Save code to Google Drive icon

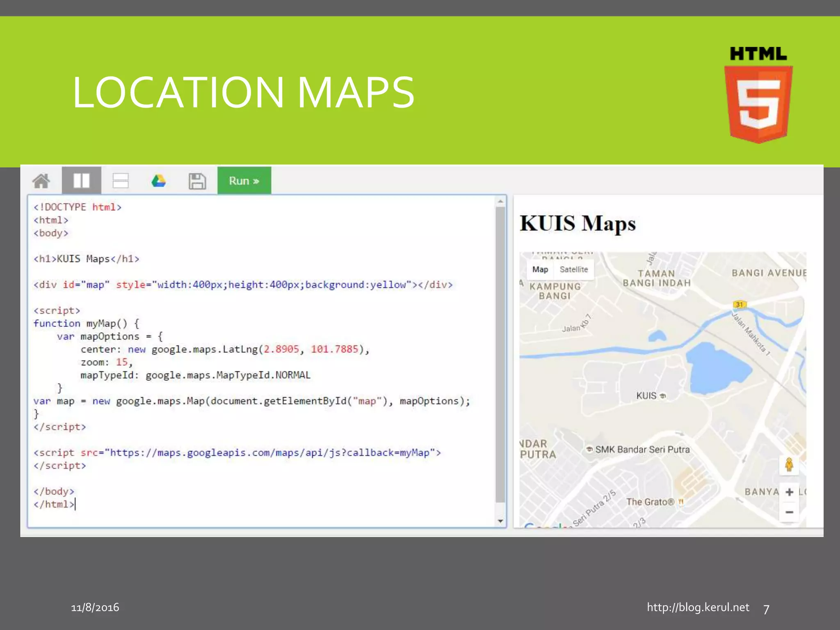[x=158, y=181]
